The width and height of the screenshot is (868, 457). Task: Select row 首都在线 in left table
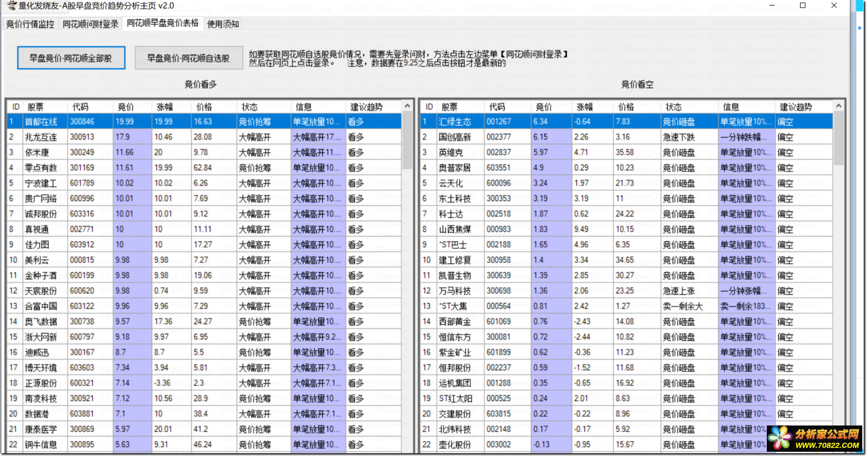(204, 122)
